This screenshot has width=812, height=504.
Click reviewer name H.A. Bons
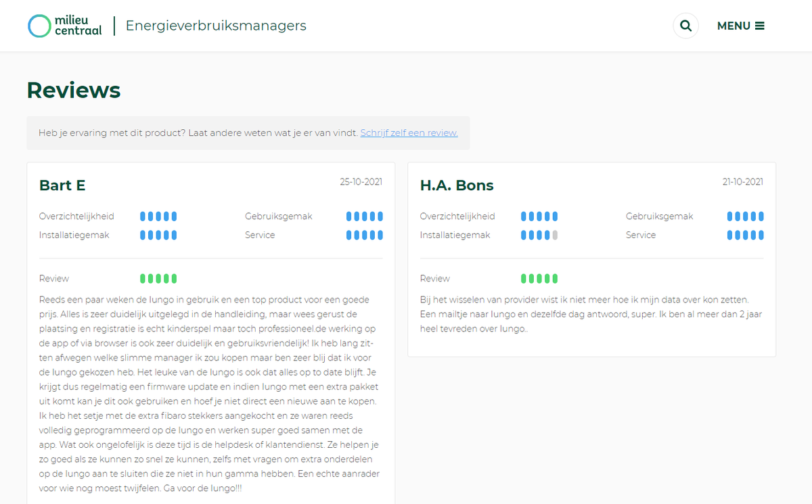pos(457,185)
